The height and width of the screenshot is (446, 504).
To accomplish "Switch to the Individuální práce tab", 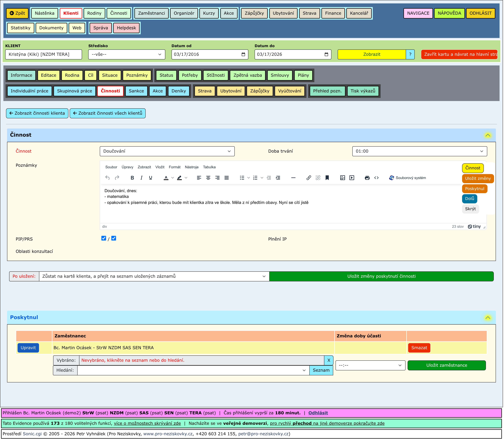I will (30, 91).
